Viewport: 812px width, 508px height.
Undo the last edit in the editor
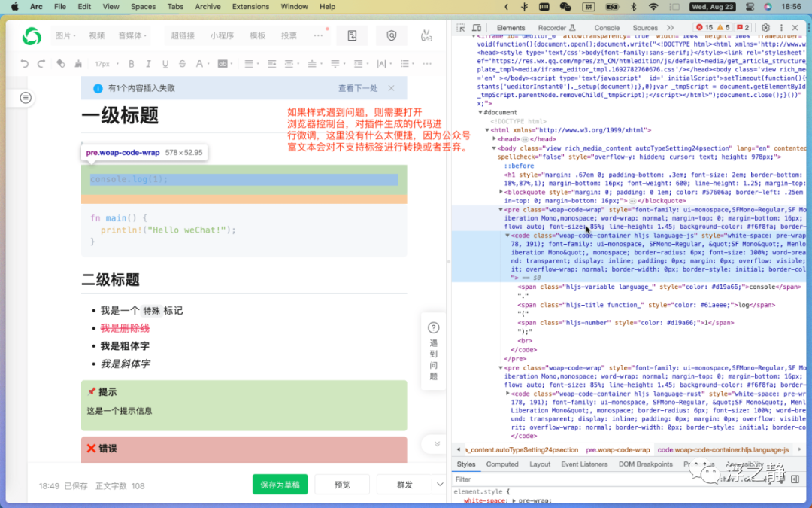[x=24, y=64]
